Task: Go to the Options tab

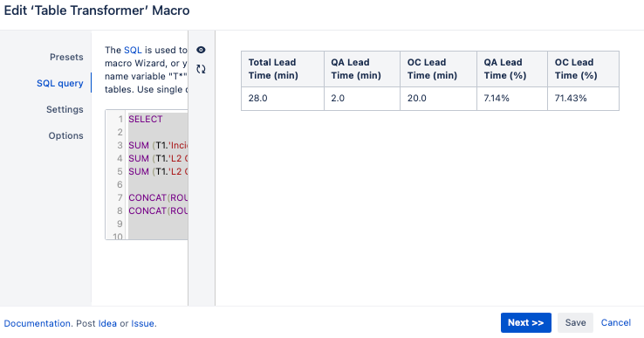Action: [65, 135]
